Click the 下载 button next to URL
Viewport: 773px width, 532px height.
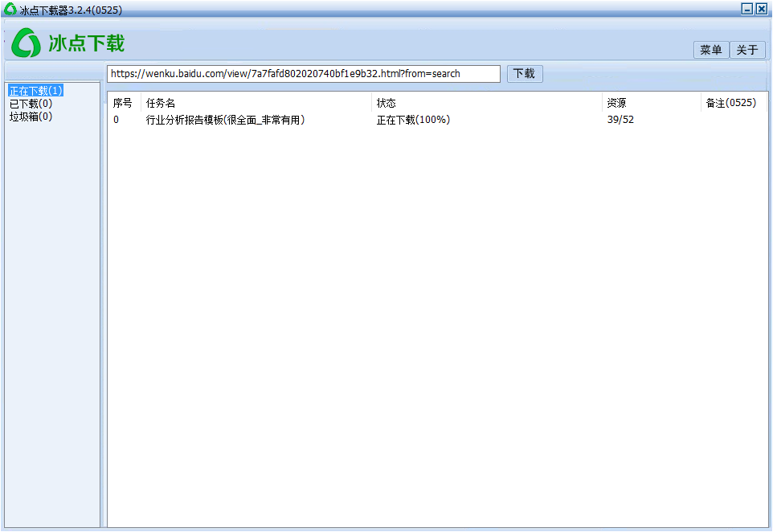coord(525,74)
